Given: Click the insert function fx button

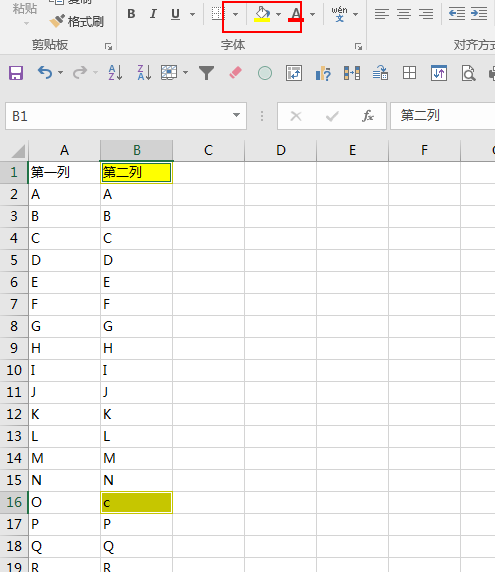Looking at the screenshot, I should click(368, 116).
